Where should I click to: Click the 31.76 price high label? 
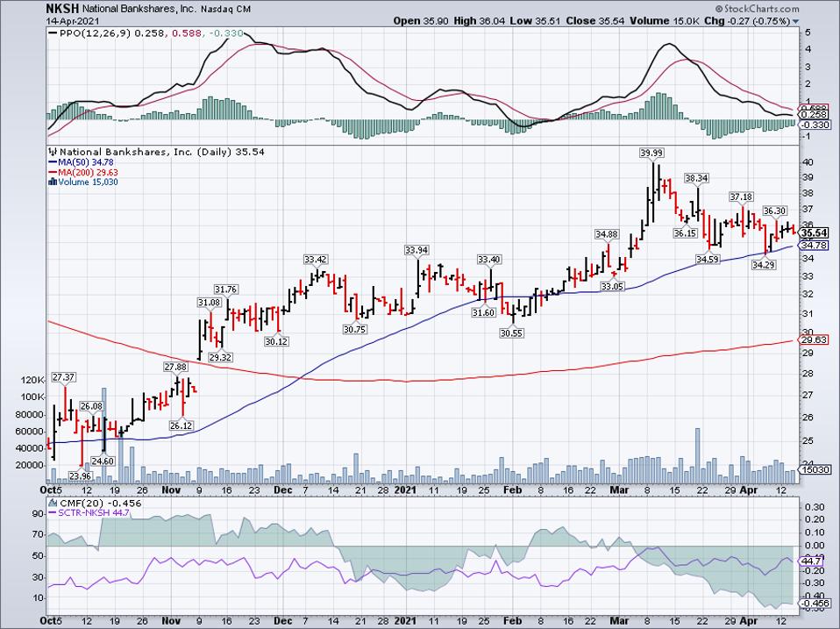coord(225,289)
